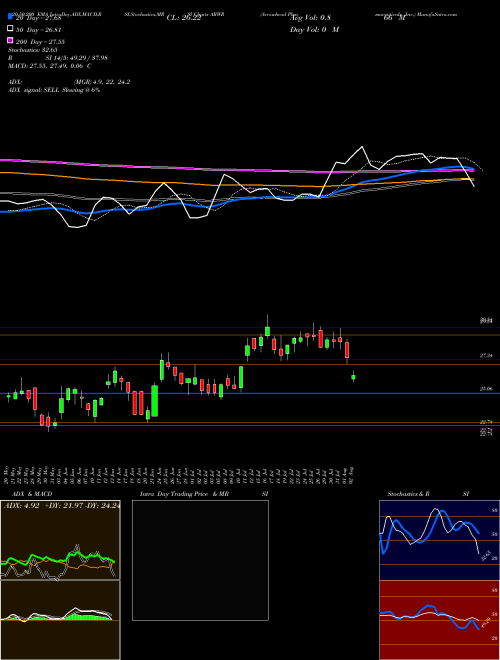Open the ADX indicator chart thumbnail

[x=60, y=540]
